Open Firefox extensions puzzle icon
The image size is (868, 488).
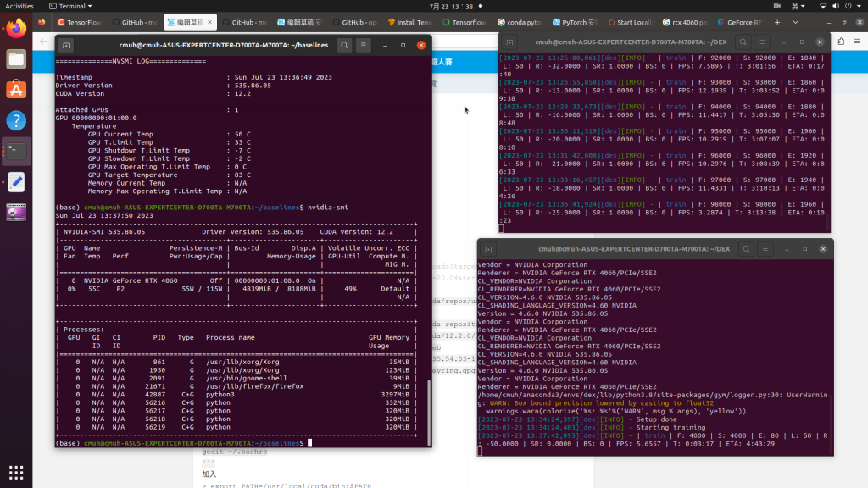pos(841,42)
